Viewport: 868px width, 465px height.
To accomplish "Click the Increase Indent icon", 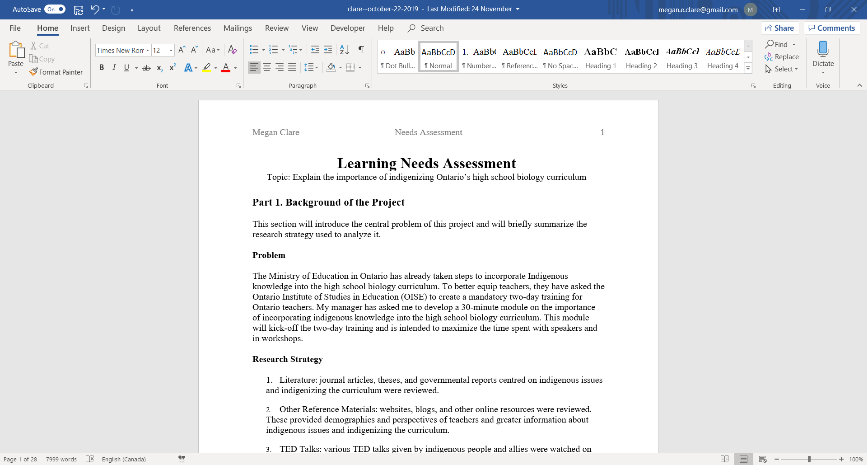I will tap(328, 50).
